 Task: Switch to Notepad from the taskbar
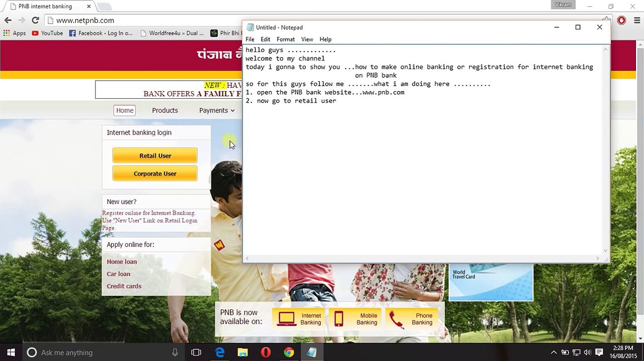coord(312,352)
